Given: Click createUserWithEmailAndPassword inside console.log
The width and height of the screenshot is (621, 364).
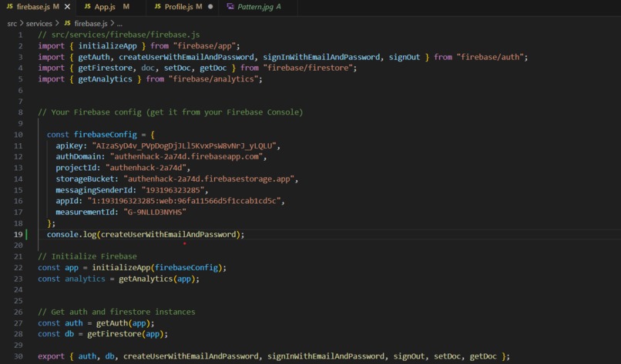Looking at the screenshot, I should 168,234.
